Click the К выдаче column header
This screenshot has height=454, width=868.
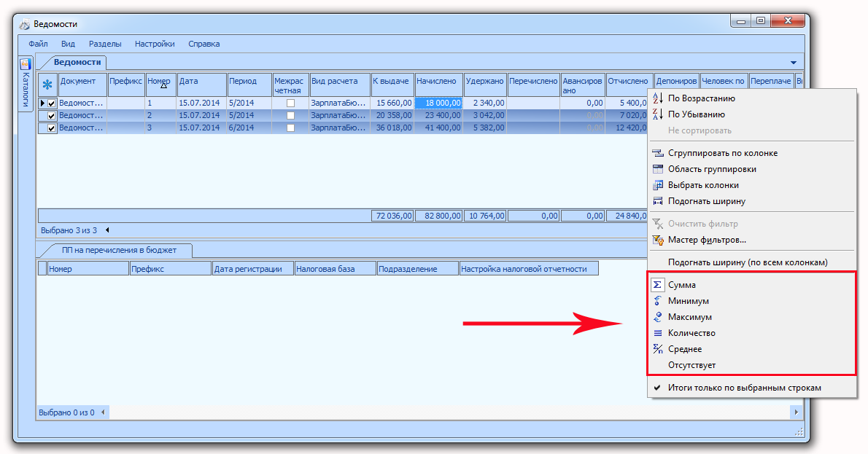pyautogui.click(x=392, y=85)
